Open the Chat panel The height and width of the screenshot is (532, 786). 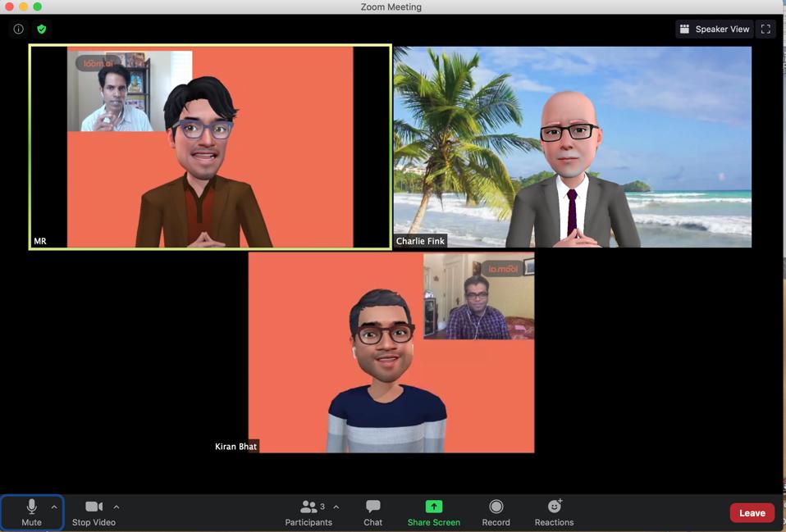372,512
